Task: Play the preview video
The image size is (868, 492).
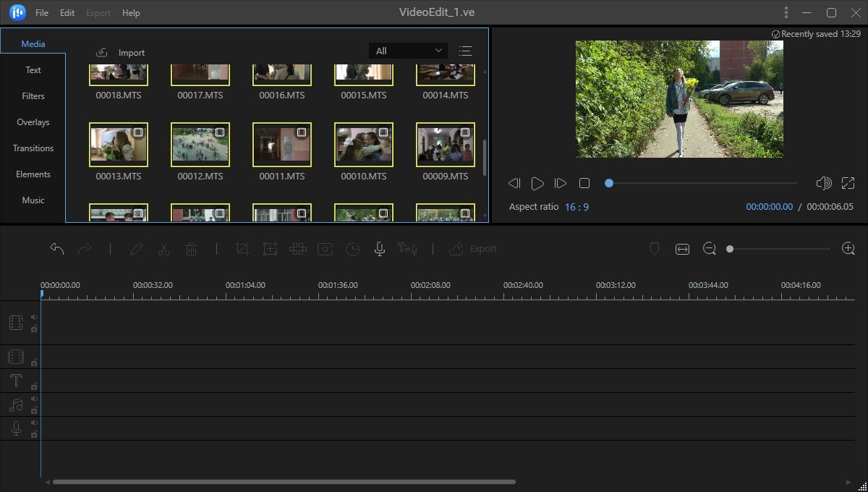Action: (x=537, y=184)
